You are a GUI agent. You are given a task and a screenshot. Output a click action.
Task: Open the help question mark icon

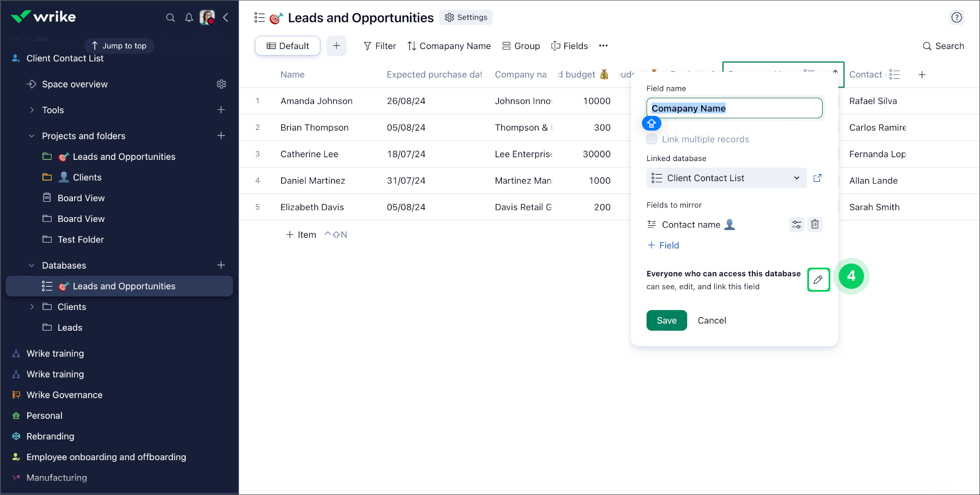pyautogui.click(x=957, y=17)
